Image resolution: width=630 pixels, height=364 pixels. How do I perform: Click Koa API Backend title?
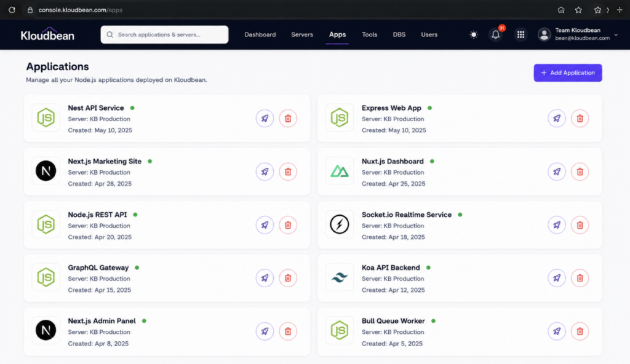click(391, 267)
